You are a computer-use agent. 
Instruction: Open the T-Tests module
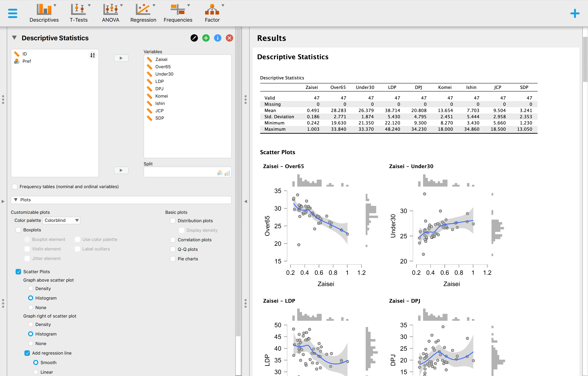tap(78, 13)
